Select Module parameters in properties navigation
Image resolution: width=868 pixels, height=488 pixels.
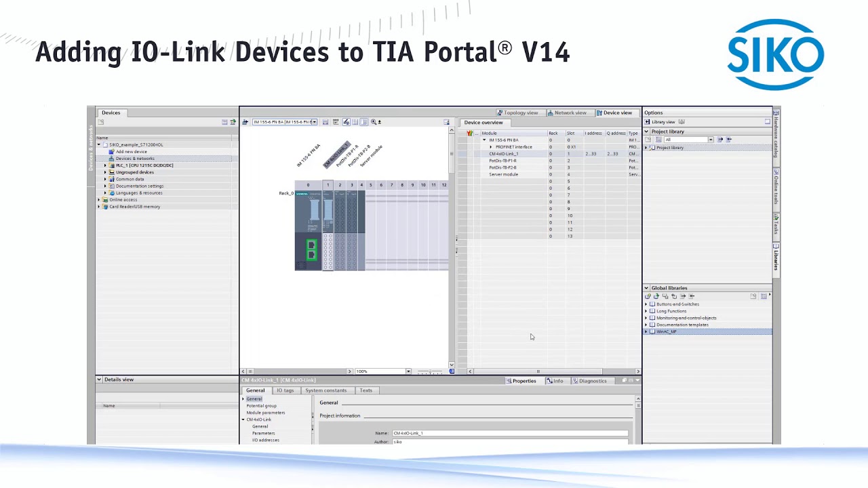tap(265, 413)
